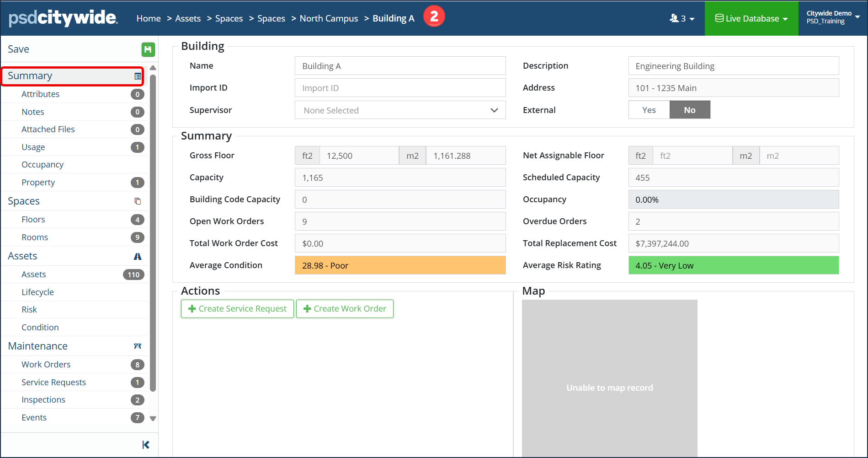Viewport: 868px width, 458px height.
Task: Click the Total Work Order Cost field
Action: point(400,243)
